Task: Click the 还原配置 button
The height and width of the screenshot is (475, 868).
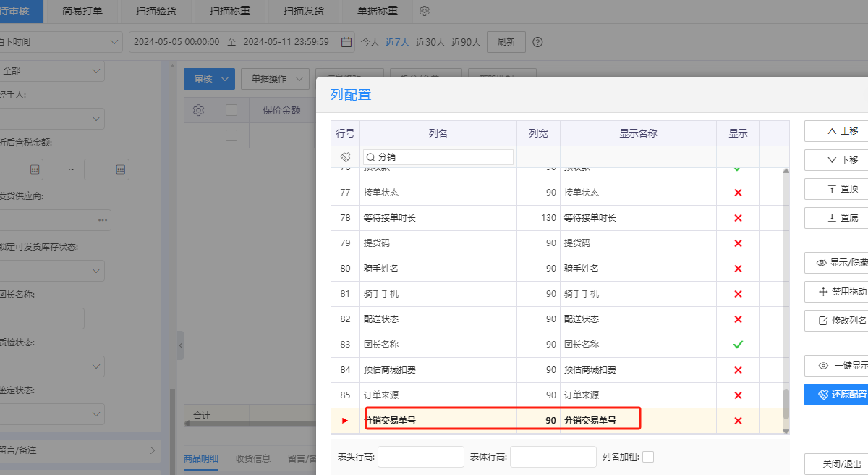Action: coord(839,395)
